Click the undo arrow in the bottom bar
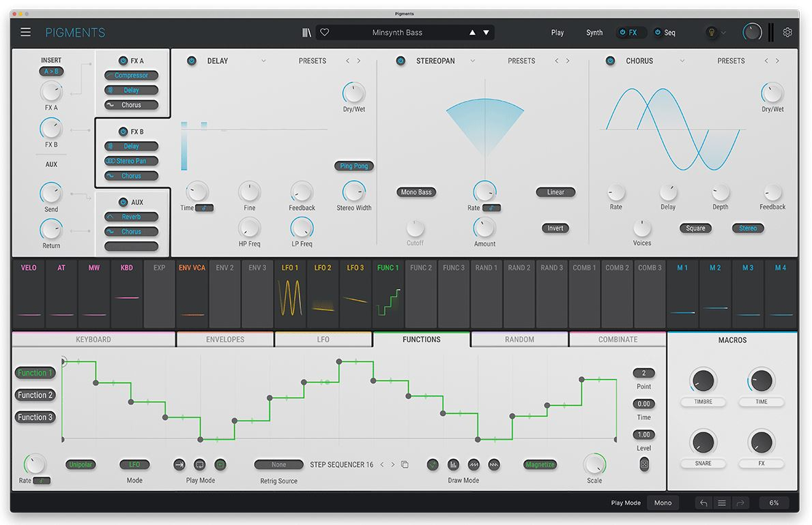 pyautogui.click(x=704, y=503)
